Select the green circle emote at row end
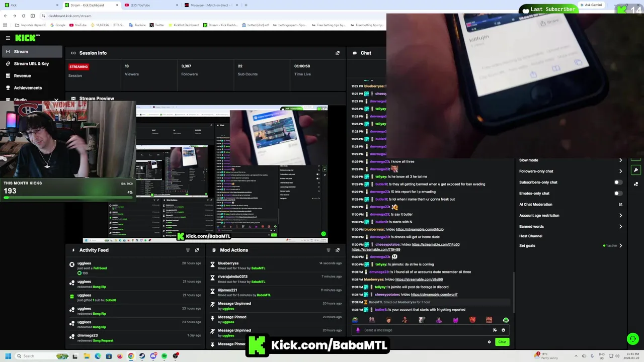 pyautogui.click(x=506, y=320)
